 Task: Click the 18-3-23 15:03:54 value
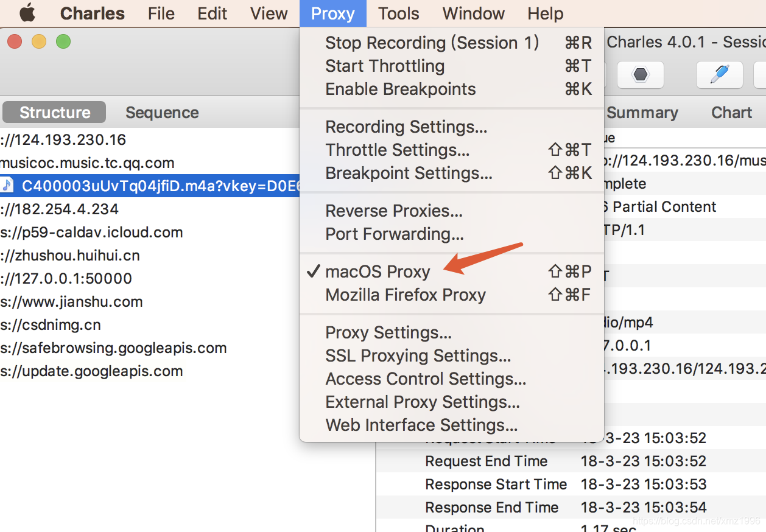644,508
